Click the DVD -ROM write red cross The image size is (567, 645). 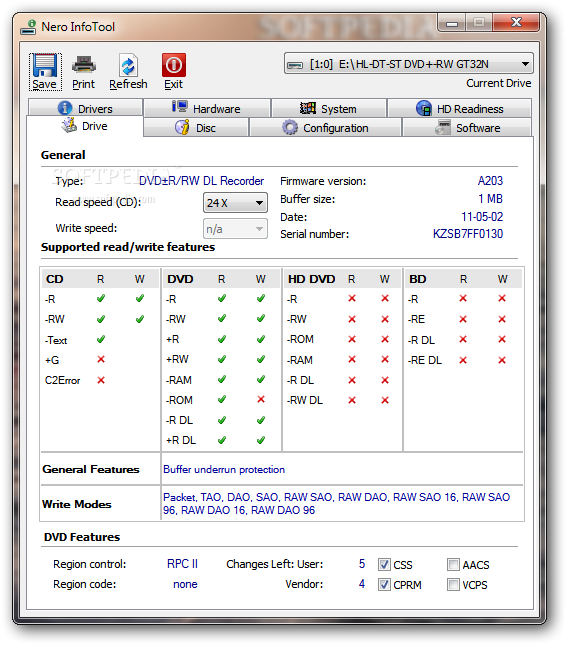click(260, 399)
